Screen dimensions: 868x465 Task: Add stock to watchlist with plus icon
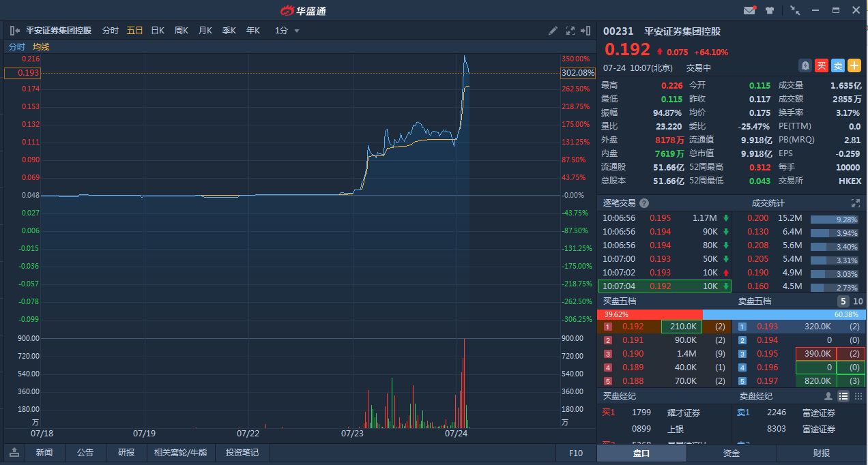pos(854,65)
